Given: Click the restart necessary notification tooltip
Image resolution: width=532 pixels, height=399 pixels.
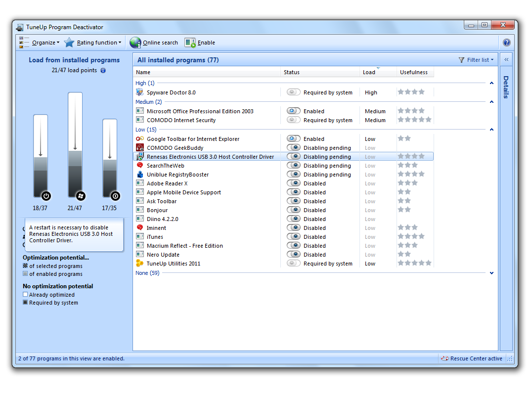Looking at the screenshot, I should (x=74, y=234).
